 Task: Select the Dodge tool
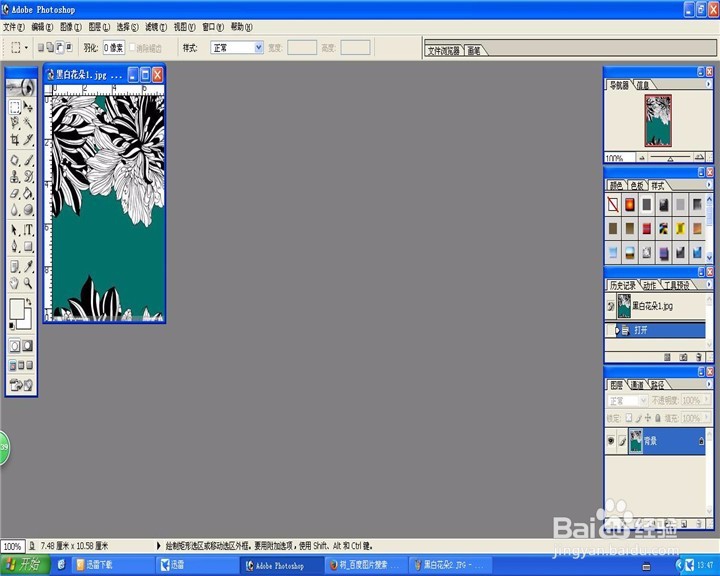(28, 209)
